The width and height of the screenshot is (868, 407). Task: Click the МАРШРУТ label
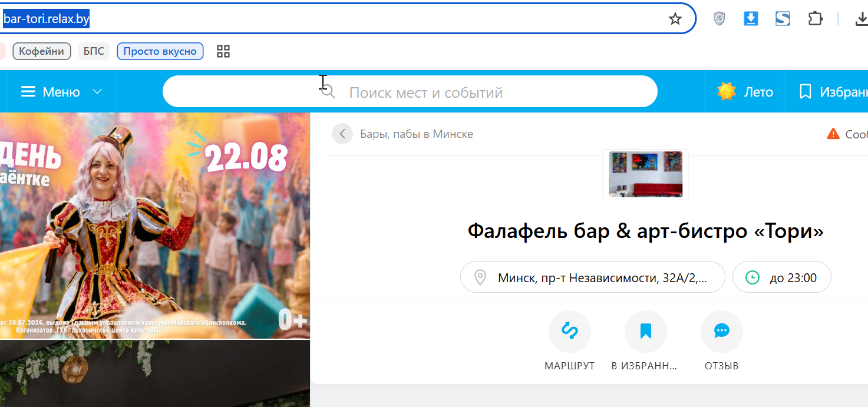[570, 366]
